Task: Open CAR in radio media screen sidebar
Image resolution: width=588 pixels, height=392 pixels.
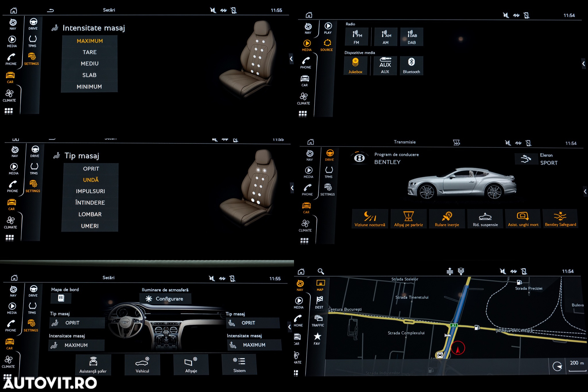Action: coord(305,81)
